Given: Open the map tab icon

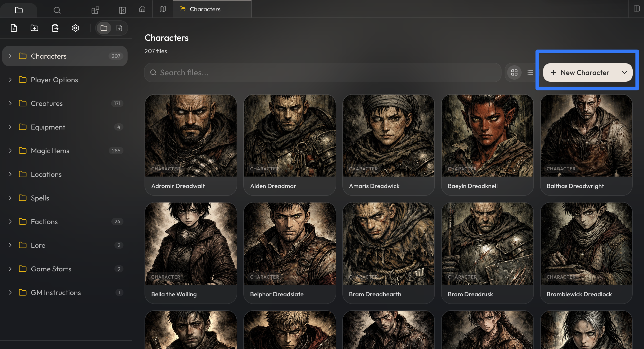Looking at the screenshot, I should [x=163, y=9].
